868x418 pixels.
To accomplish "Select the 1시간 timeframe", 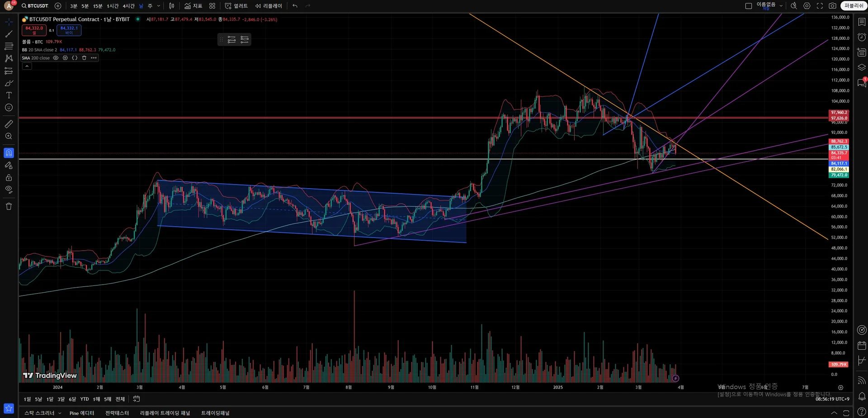I will click(x=113, y=6).
